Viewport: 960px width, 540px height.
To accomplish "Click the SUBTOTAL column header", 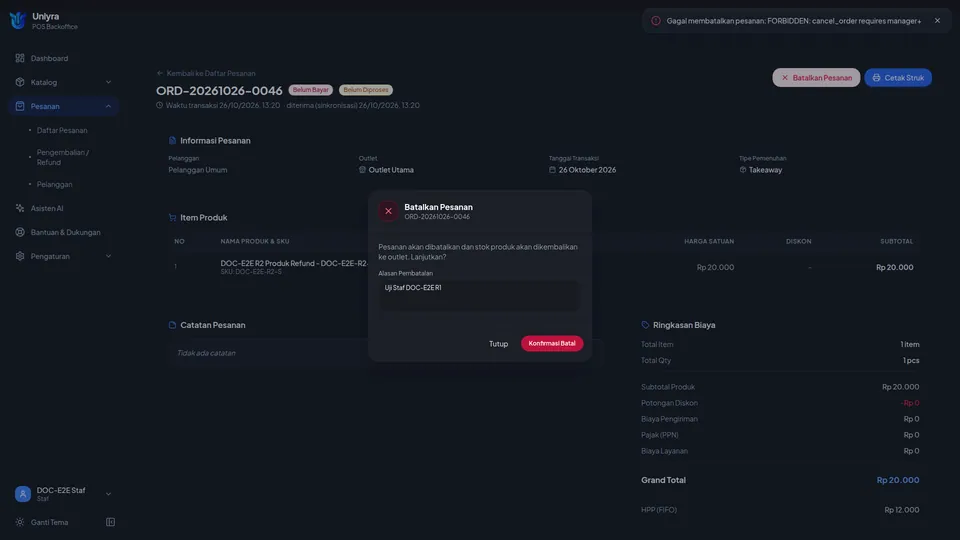I will click(x=896, y=241).
